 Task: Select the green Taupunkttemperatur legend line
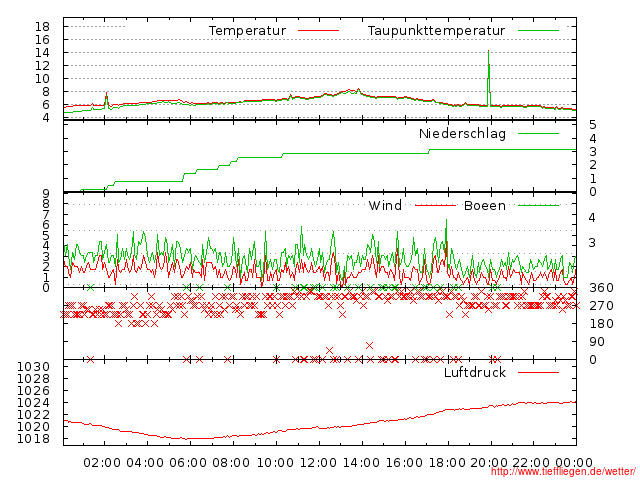coord(538,31)
